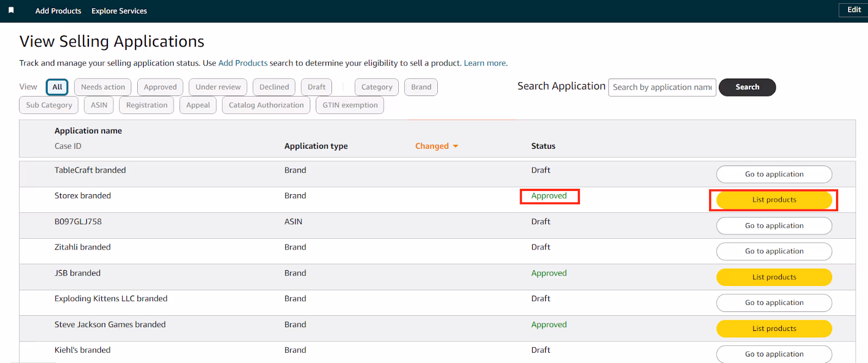The image size is (868, 363).
Task: Go to application for Kiehl's branded
Action: [774, 354]
